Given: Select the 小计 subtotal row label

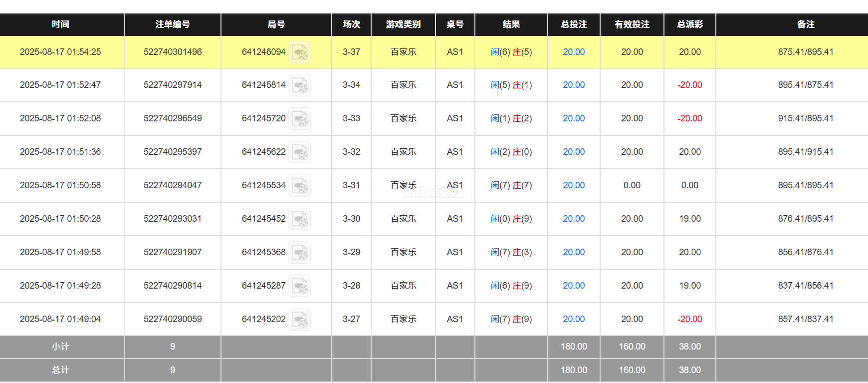Looking at the screenshot, I should [60, 347].
